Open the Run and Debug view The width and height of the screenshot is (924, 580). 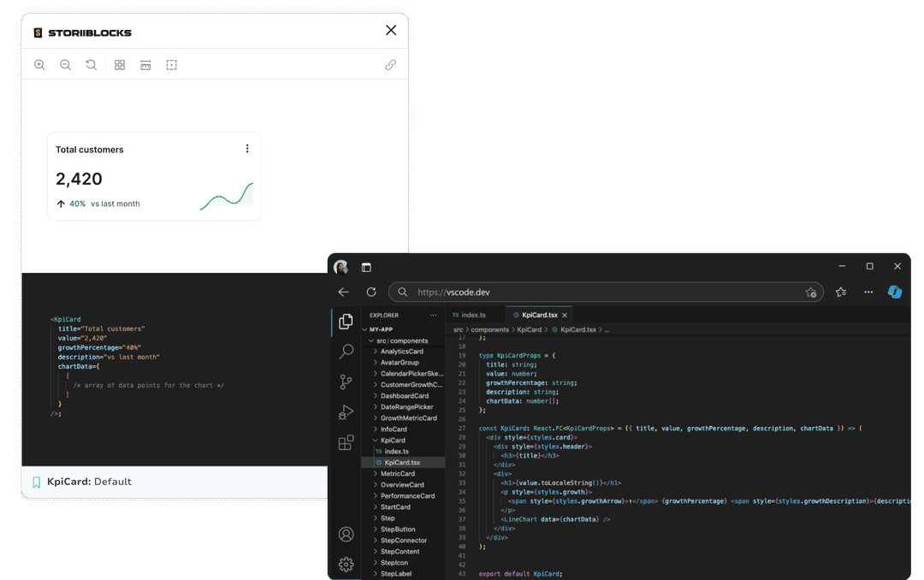click(x=346, y=412)
